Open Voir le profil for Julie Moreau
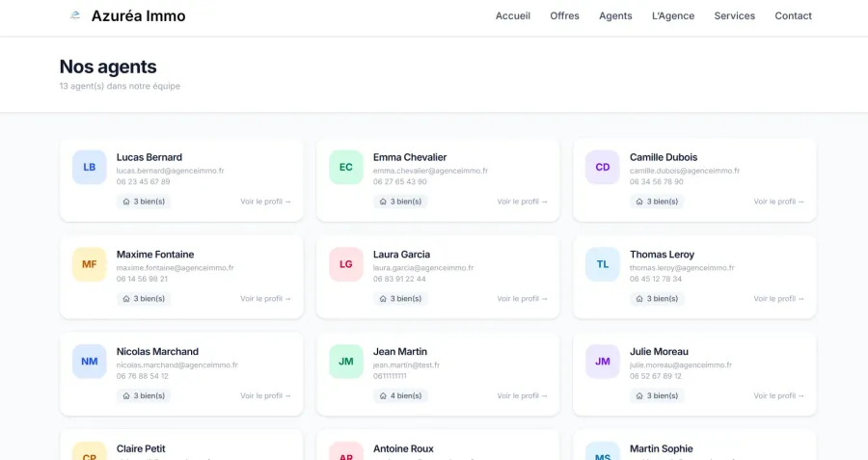868x460 pixels. pyautogui.click(x=779, y=395)
